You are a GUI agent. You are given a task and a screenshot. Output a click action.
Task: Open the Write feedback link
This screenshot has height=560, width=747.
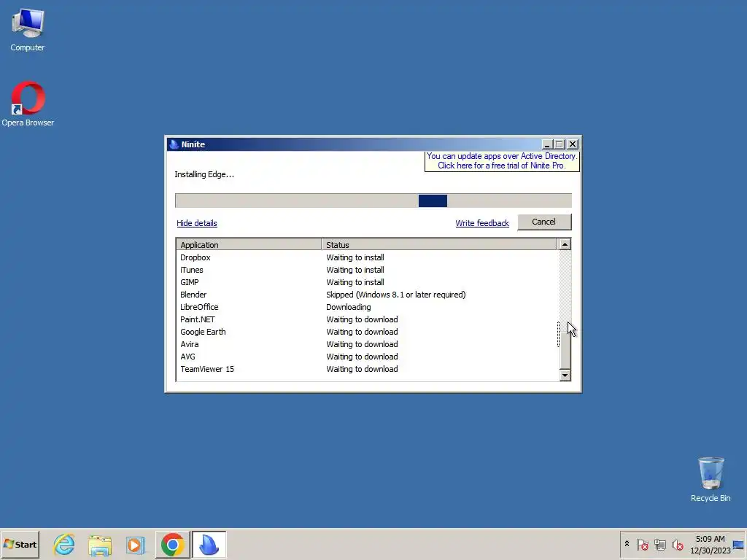pos(482,223)
